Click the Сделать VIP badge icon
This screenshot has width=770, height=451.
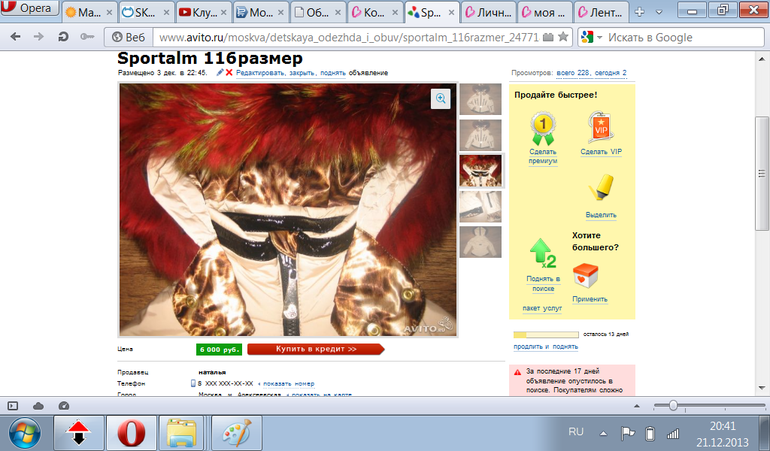(x=600, y=128)
